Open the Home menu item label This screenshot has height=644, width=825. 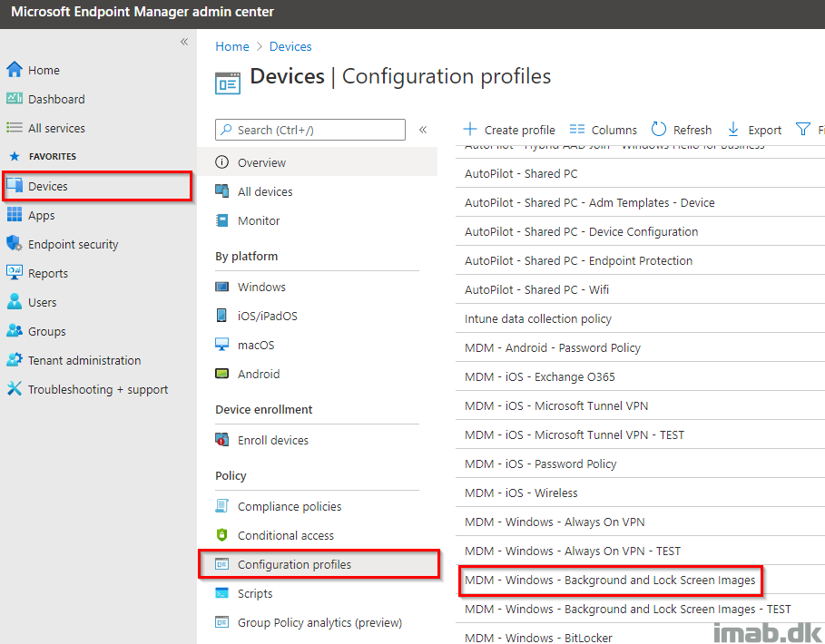44,70
